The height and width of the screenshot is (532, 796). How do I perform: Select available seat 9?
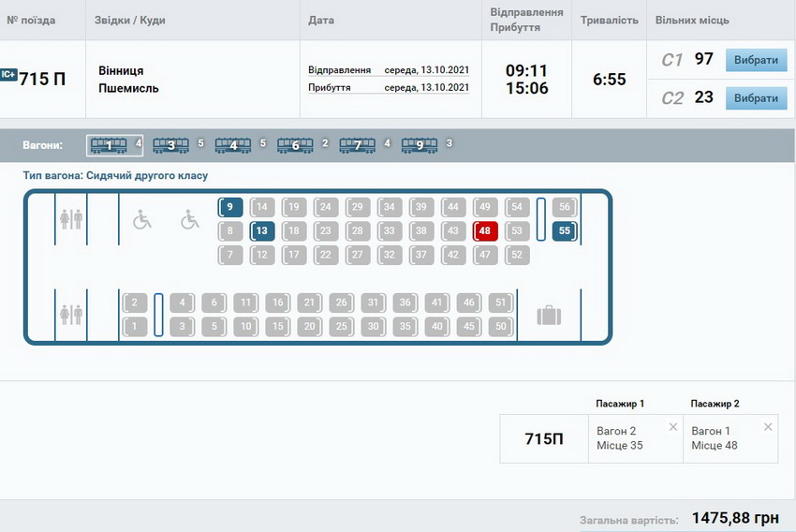coord(230,207)
